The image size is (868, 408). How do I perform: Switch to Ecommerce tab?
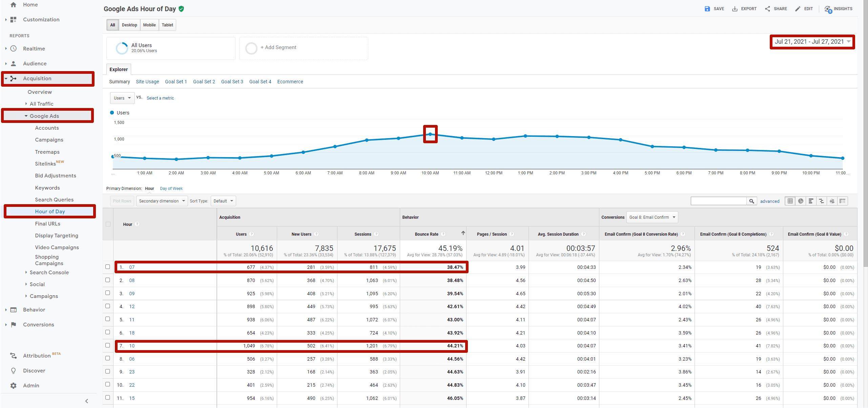coord(290,82)
